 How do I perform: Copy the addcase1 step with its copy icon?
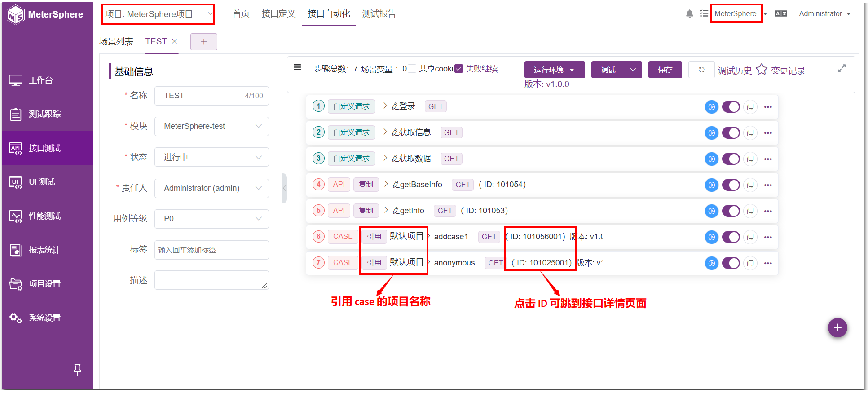(750, 237)
